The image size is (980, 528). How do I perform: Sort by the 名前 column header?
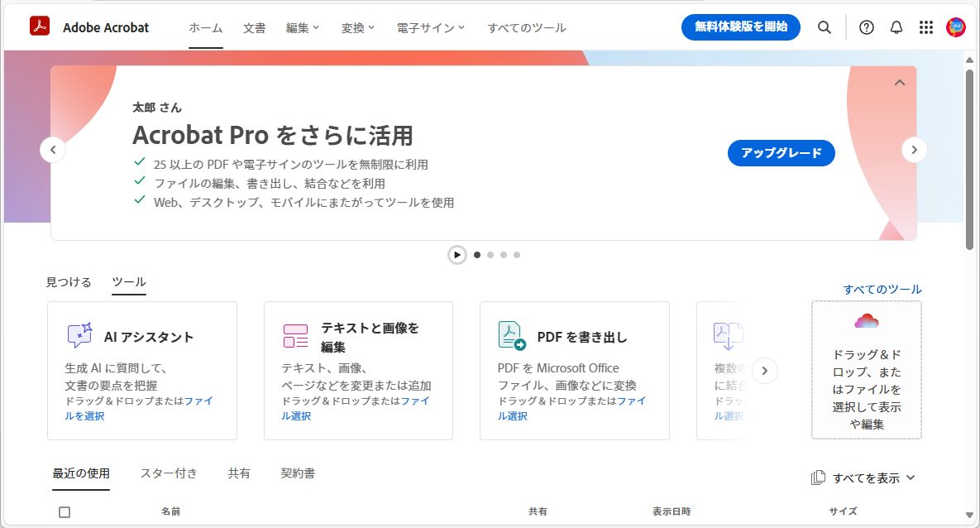coord(170,511)
